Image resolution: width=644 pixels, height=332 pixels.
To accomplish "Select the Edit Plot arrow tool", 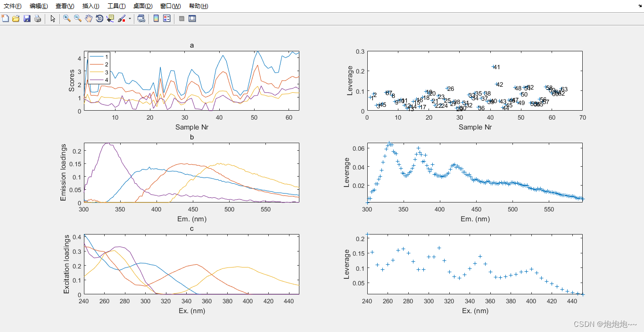I will point(53,18).
